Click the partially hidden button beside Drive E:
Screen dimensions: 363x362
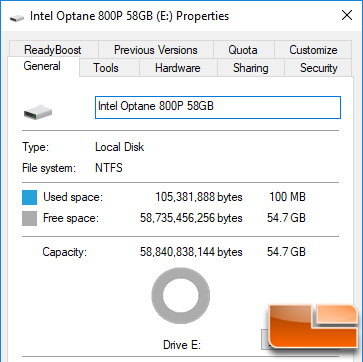tap(265, 339)
